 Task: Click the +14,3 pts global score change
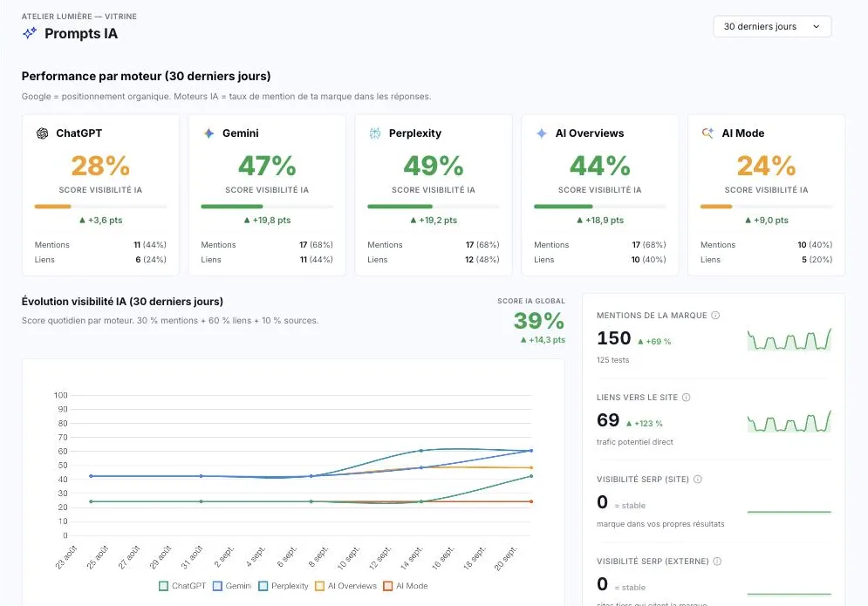[543, 340]
